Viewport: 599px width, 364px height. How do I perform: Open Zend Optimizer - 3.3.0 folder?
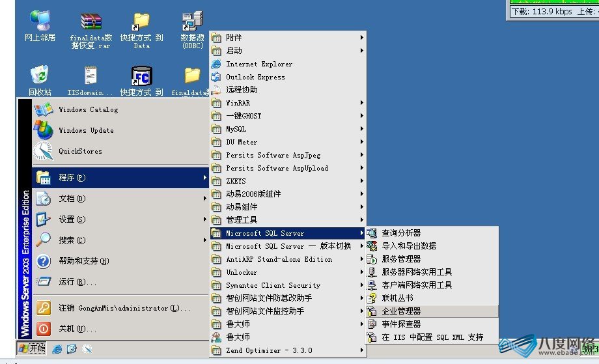click(x=288, y=350)
